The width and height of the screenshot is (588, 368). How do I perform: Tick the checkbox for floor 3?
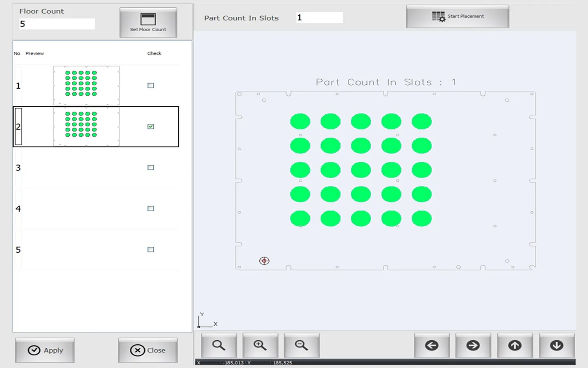[151, 167]
